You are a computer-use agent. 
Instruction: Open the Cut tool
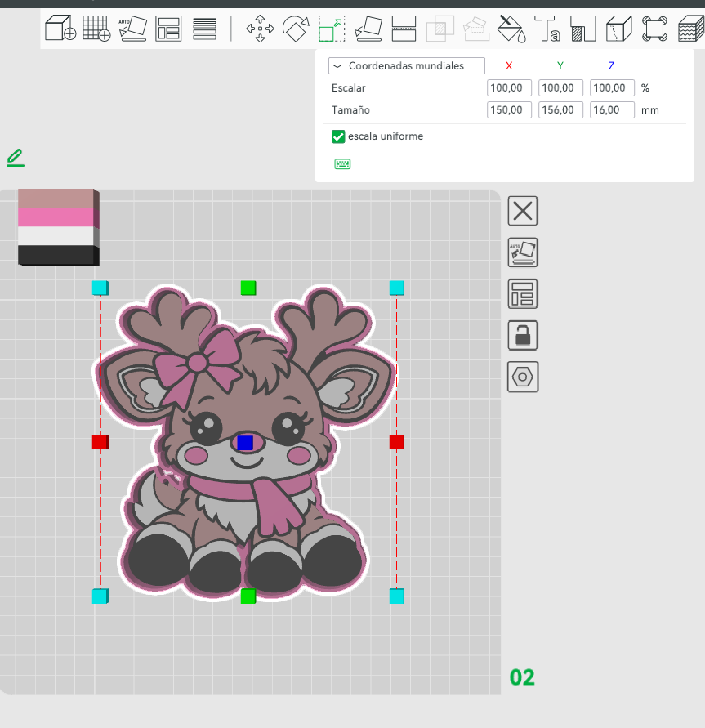(x=404, y=29)
